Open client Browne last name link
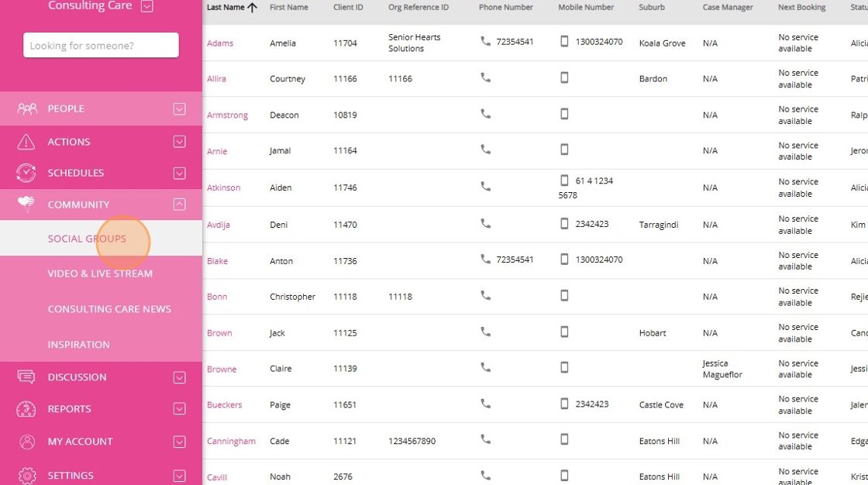868x485 pixels. click(222, 370)
